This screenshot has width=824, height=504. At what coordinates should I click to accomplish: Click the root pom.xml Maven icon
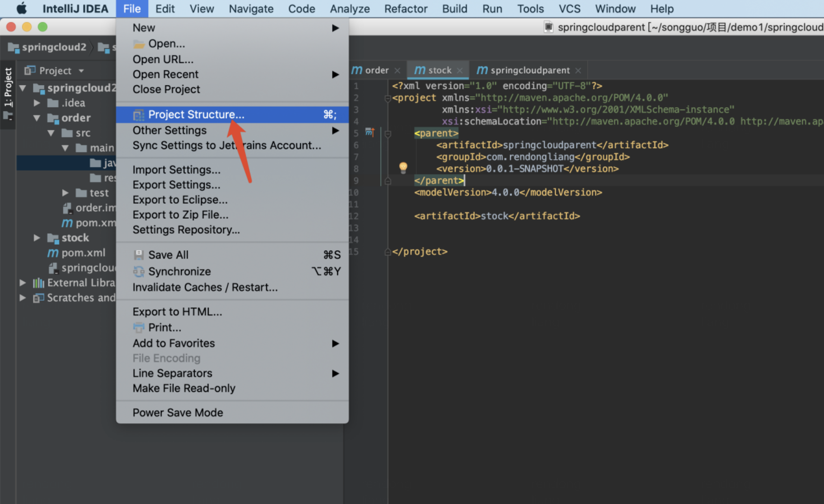point(53,253)
